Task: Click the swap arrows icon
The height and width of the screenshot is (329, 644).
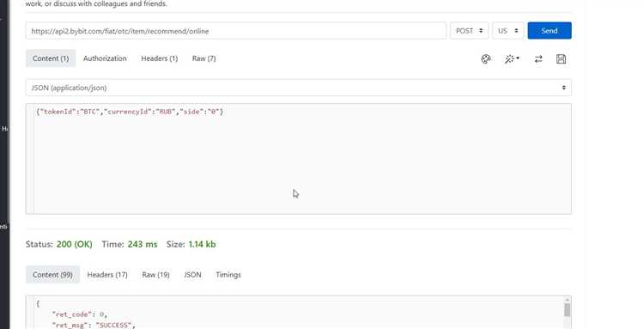Action: click(538, 59)
